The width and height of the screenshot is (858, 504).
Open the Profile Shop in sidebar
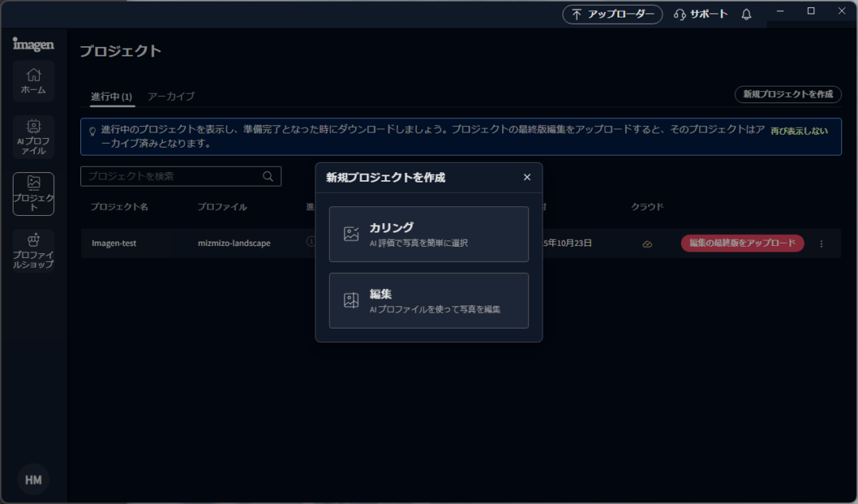[33, 250]
